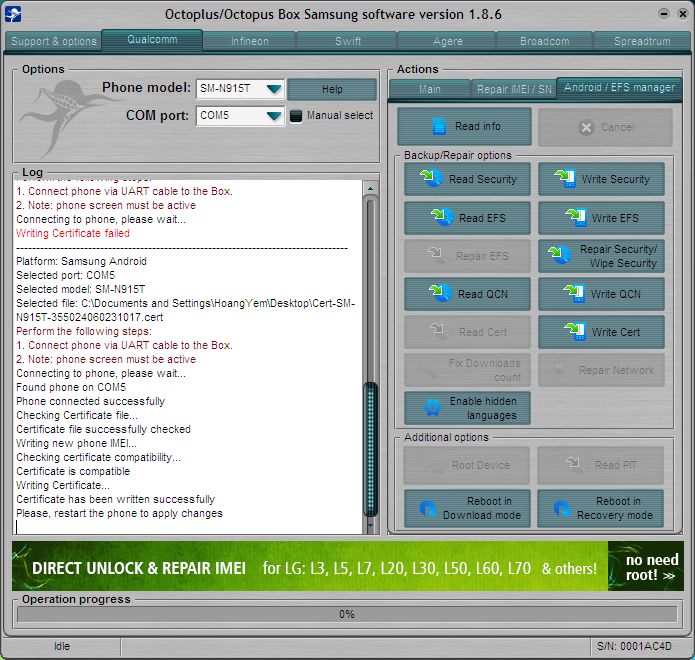
Task: Click 'Certificate has been written successfully' log line
Action: tap(115, 499)
